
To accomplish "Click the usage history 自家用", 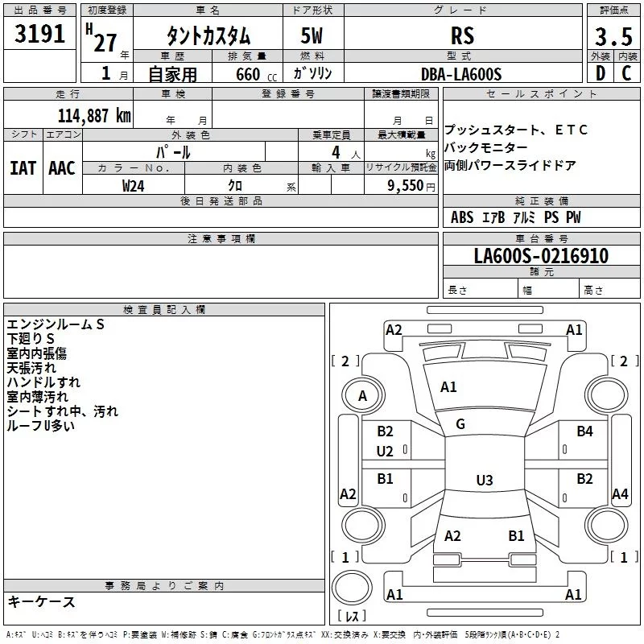I will [x=172, y=74].
